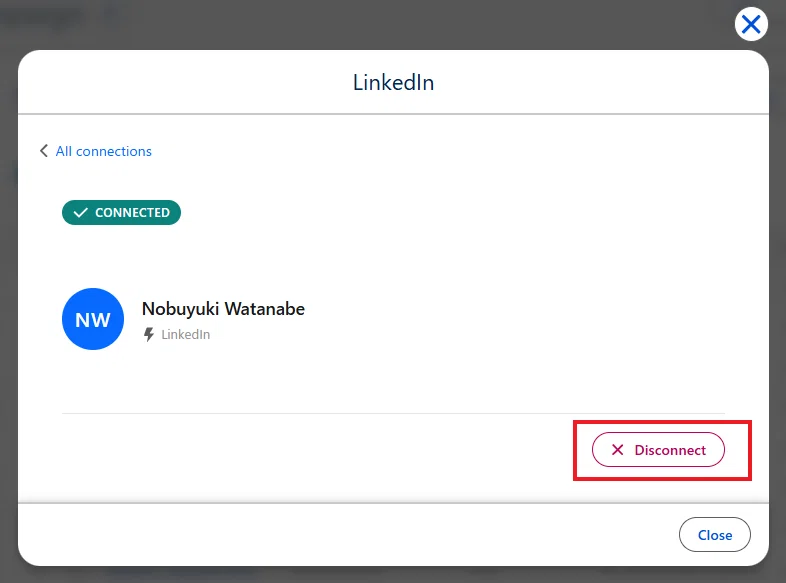Viewport: 786px width, 583px height.
Task: Click the Close button
Action: [715, 535]
